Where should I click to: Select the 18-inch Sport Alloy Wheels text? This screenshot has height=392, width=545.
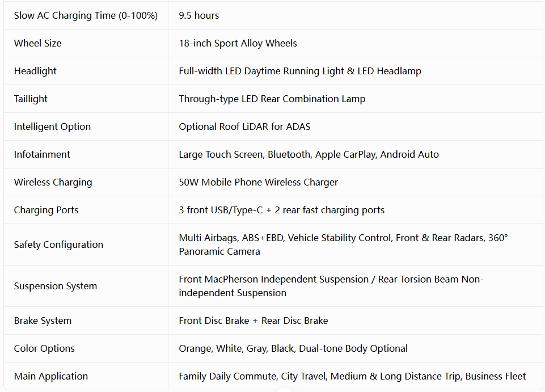point(238,44)
